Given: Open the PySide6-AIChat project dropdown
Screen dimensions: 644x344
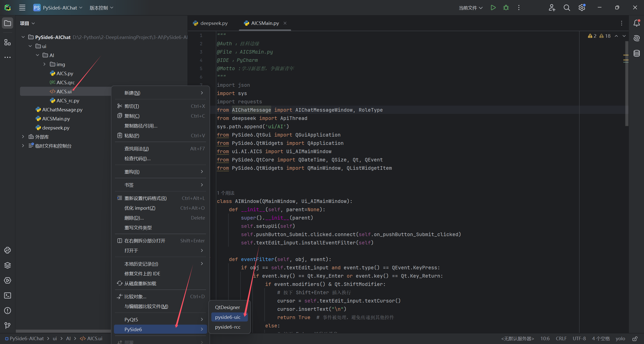Looking at the screenshot, I should pyautogui.click(x=58, y=8).
